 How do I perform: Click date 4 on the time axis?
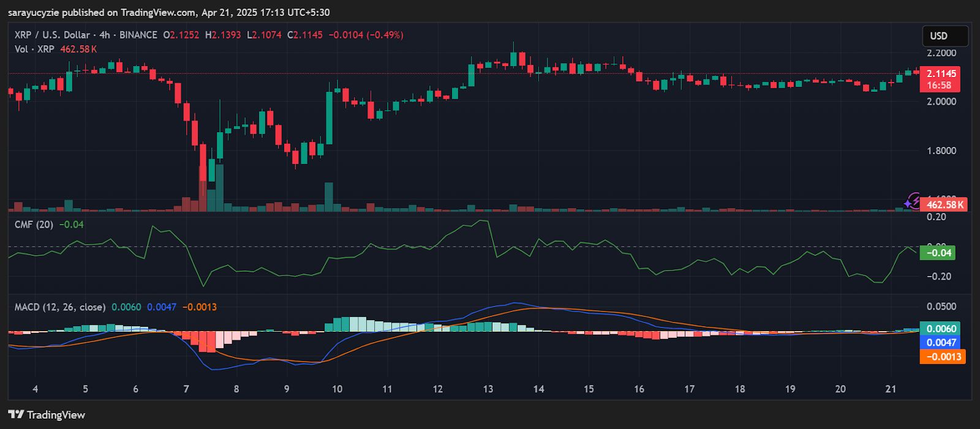[x=36, y=389]
